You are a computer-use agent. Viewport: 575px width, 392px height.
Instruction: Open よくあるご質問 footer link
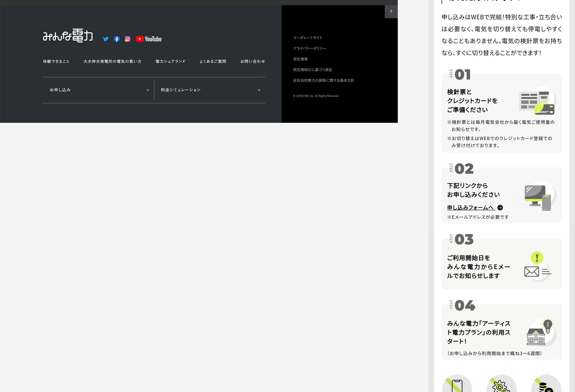(213, 61)
